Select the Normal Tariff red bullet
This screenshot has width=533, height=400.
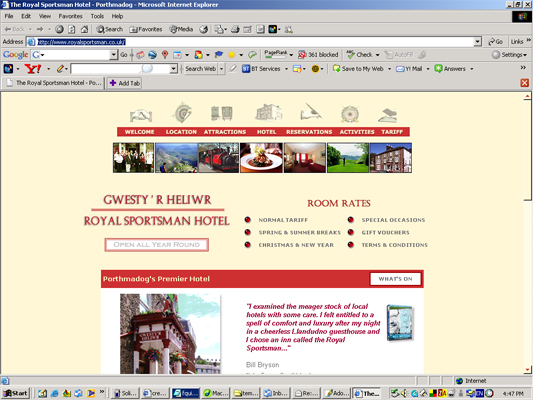pos(247,220)
